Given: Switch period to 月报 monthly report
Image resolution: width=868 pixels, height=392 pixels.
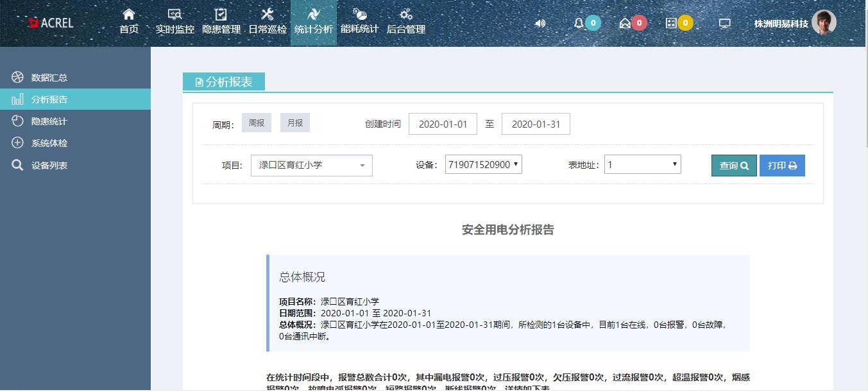Looking at the screenshot, I should tap(295, 123).
